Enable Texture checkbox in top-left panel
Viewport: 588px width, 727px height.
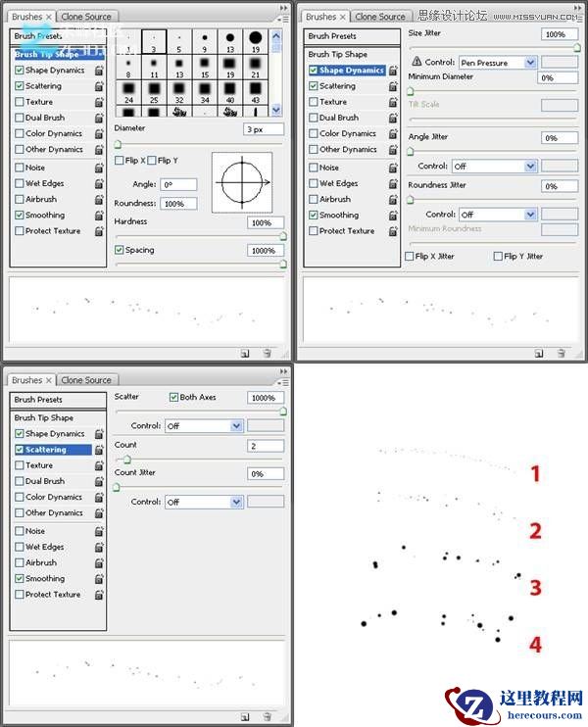pyautogui.click(x=19, y=102)
